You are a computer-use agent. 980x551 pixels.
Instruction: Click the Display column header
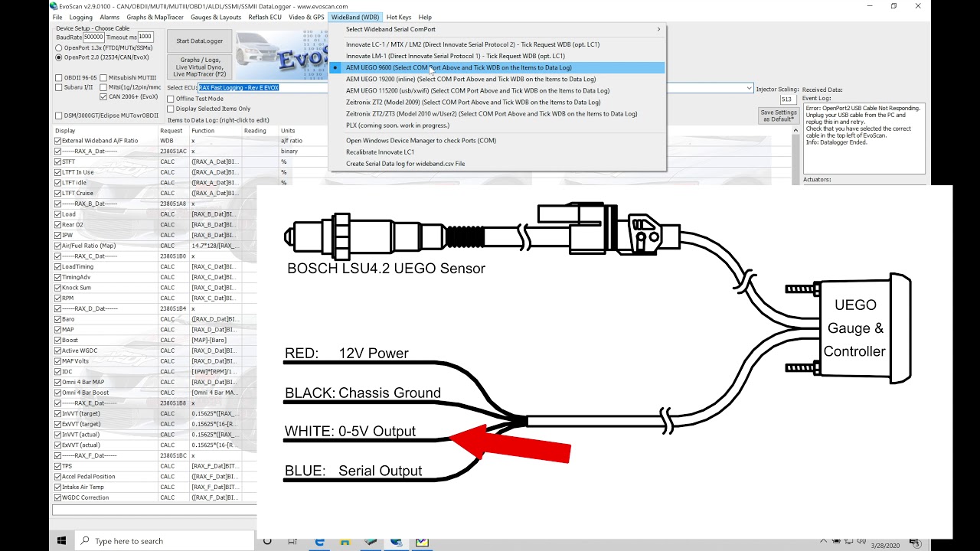point(105,131)
